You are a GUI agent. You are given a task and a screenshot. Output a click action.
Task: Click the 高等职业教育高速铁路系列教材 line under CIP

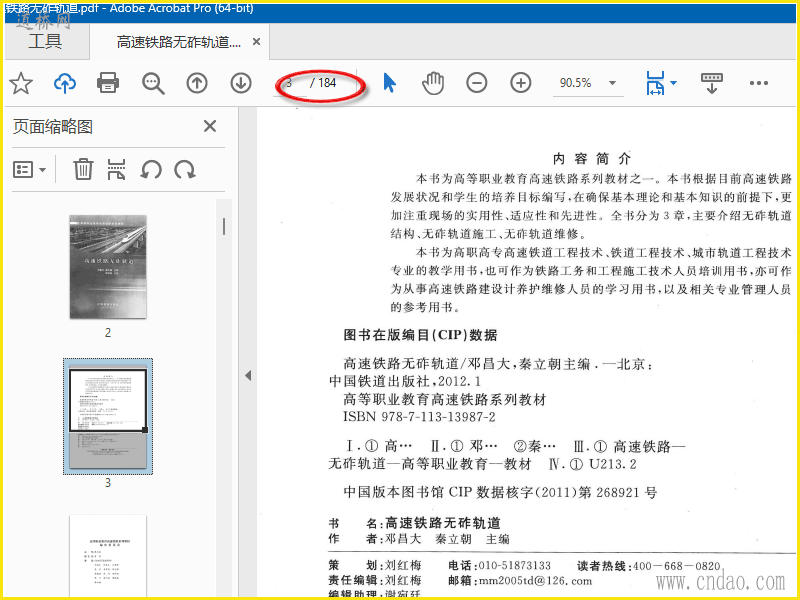click(444, 399)
